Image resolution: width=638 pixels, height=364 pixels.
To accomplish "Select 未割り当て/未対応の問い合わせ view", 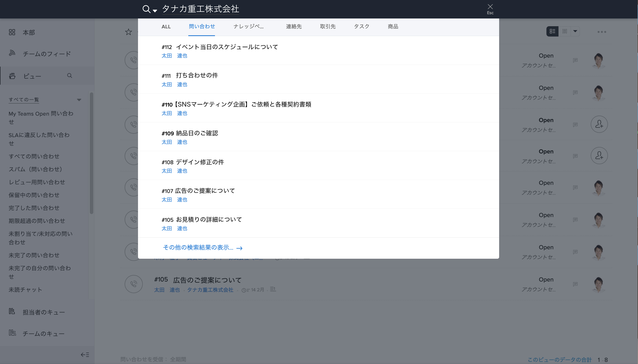I will coord(40,238).
